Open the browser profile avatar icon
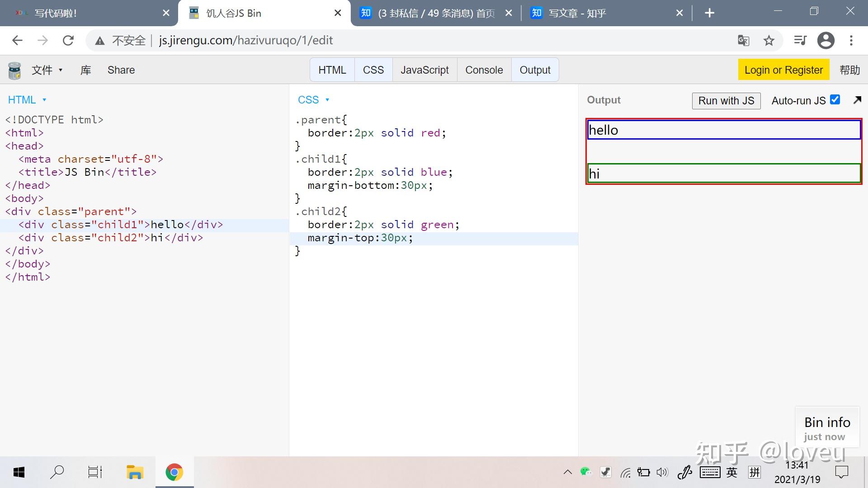868x488 pixels. coord(826,40)
